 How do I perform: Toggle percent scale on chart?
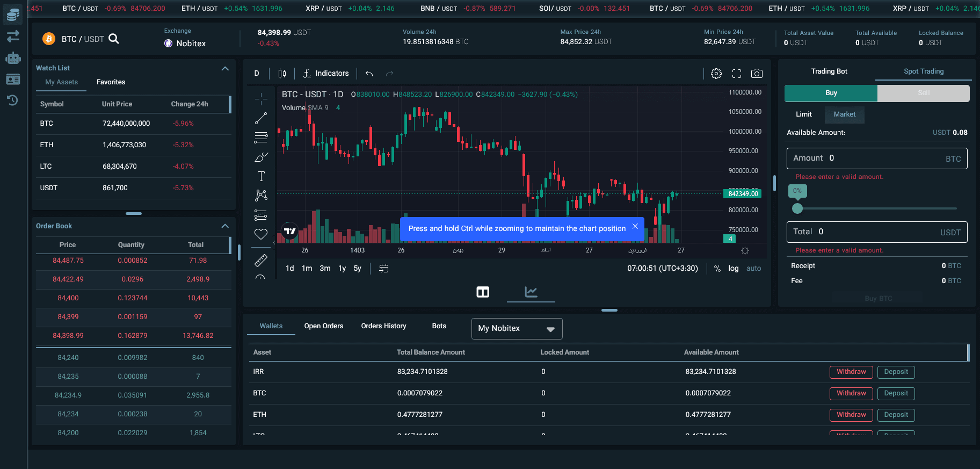pyautogui.click(x=717, y=269)
